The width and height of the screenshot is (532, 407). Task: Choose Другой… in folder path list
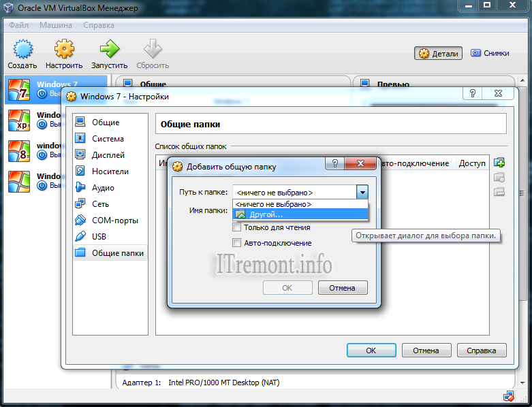(300, 214)
